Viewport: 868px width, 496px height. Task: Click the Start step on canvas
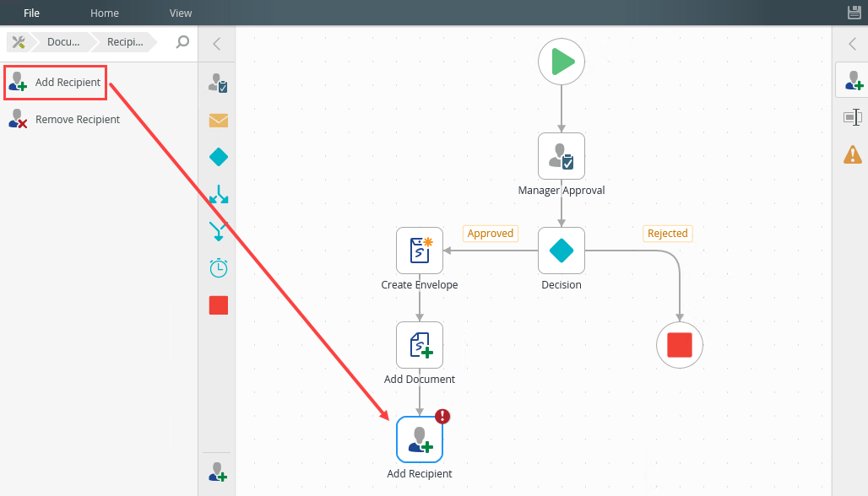[561, 62]
